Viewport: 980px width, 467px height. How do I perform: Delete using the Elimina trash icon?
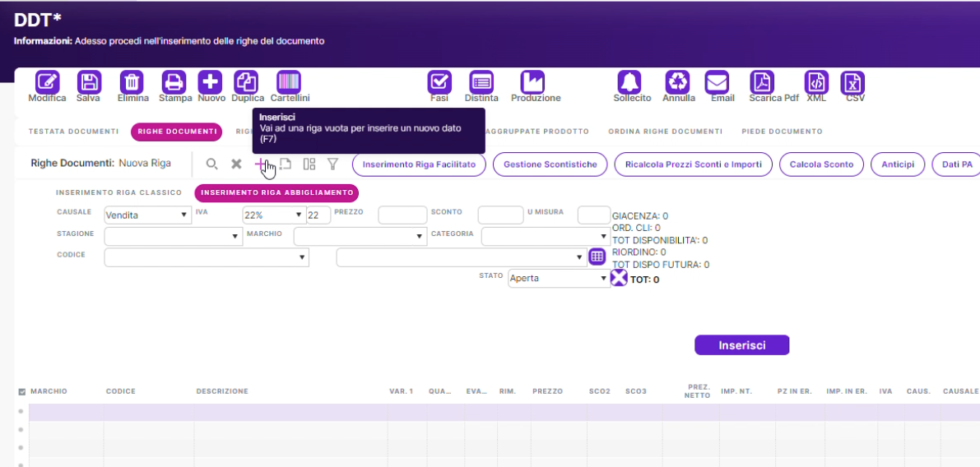click(x=132, y=82)
